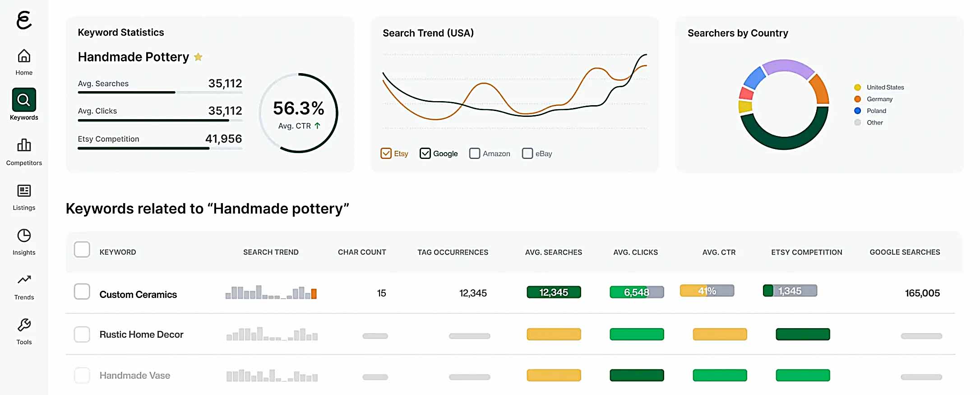Click the Handmade Vase keyword
The width and height of the screenshot is (980, 395).
pyautogui.click(x=135, y=375)
